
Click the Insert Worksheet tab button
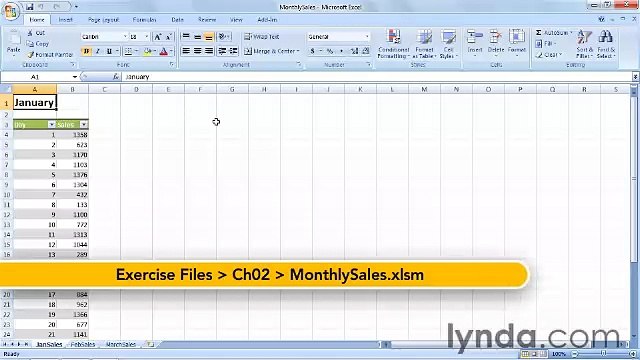click(150, 344)
